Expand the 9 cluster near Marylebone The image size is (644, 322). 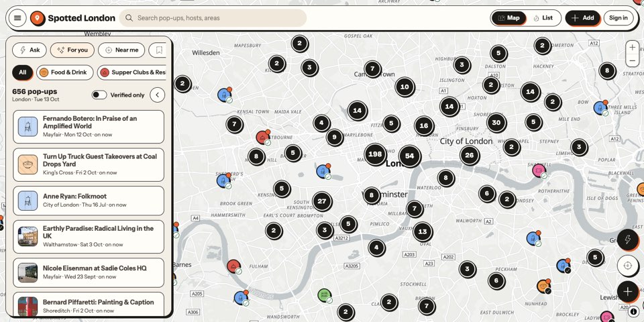[334, 137]
